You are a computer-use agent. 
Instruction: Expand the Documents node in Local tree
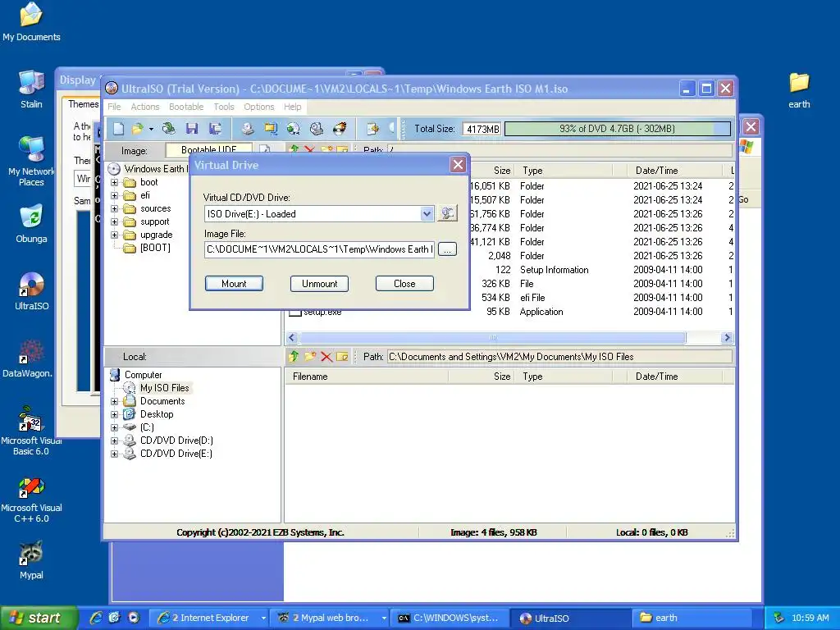coord(114,401)
